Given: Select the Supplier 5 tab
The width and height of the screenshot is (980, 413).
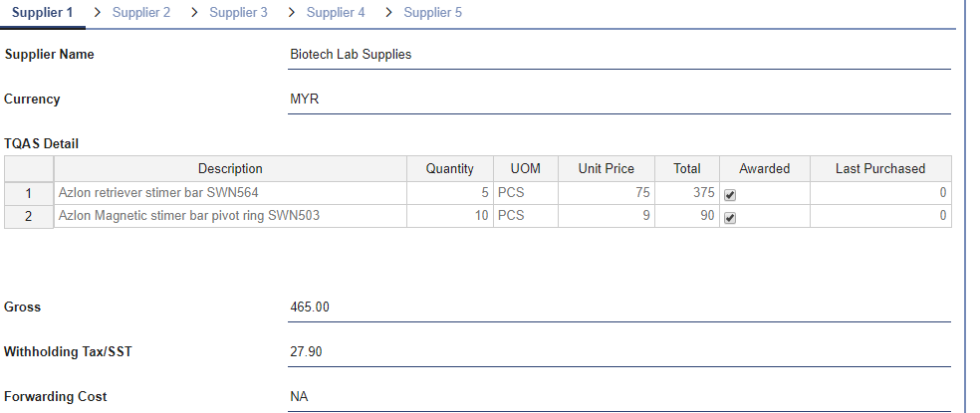Looking at the screenshot, I should 432,13.
